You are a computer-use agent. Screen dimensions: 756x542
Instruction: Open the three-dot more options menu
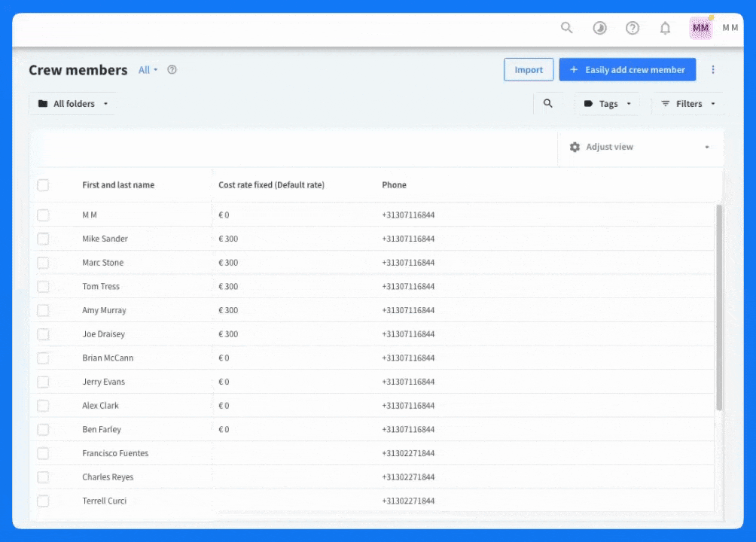713,69
